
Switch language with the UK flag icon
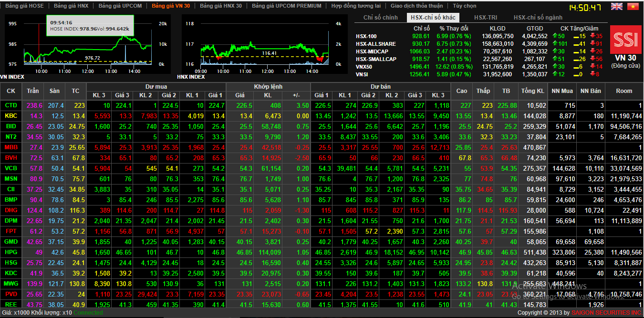click(617, 6)
